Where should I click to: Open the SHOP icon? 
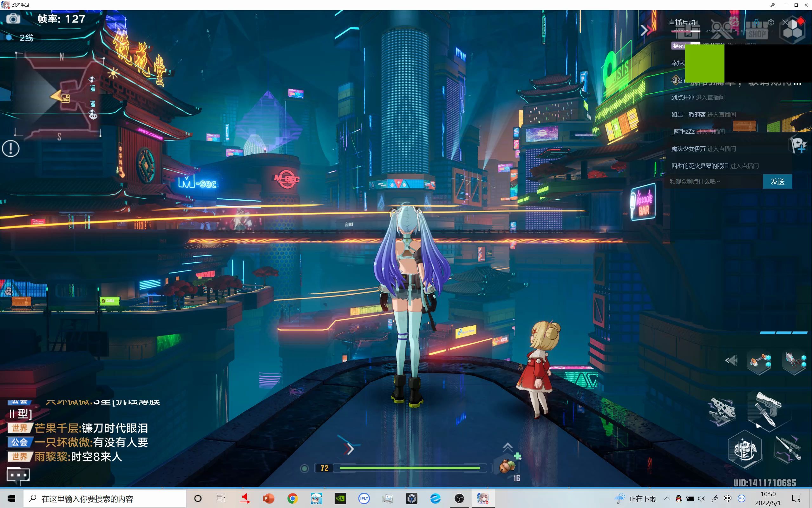pos(757,30)
